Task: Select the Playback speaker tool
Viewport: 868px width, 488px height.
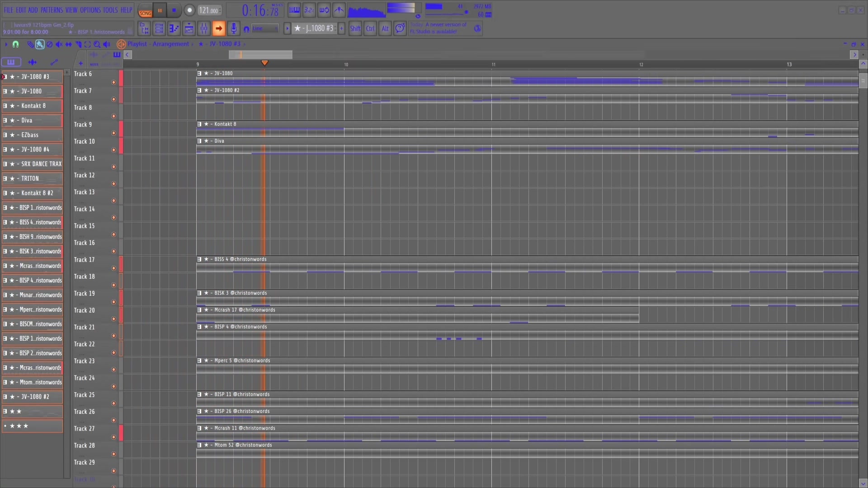Action: [107, 44]
